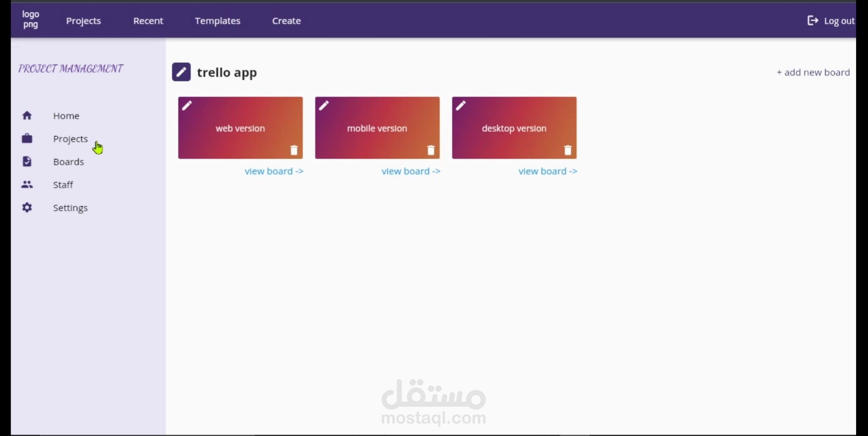The image size is (868, 436).
Task: Open the mobile version board card
Action: point(377,128)
